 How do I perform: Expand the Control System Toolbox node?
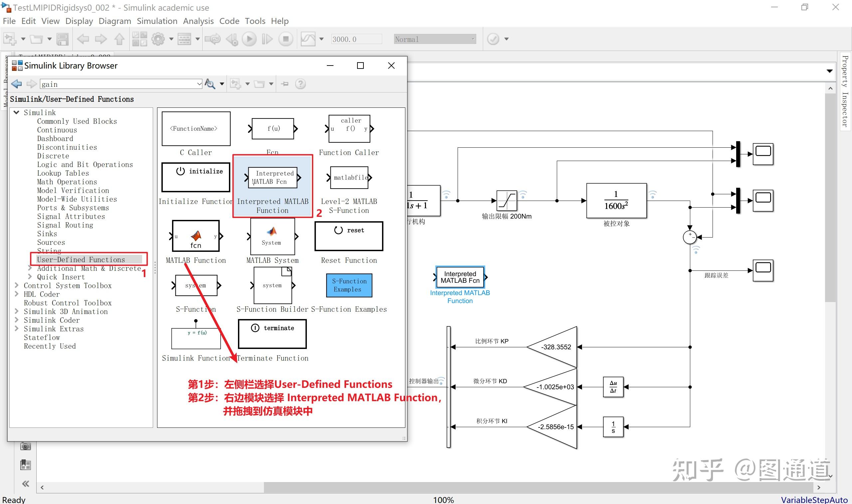pyautogui.click(x=16, y=285)
